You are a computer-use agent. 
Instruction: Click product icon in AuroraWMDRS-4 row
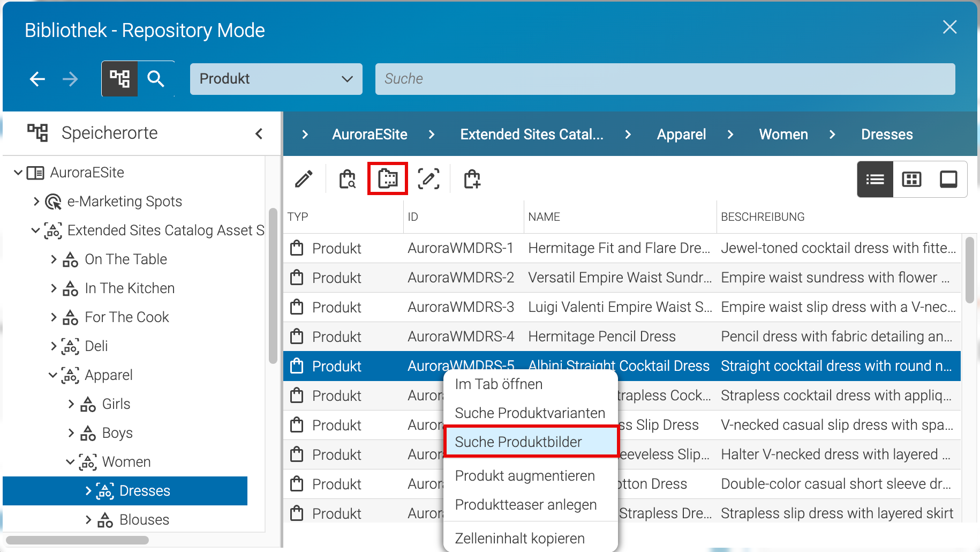click(297, 337)
